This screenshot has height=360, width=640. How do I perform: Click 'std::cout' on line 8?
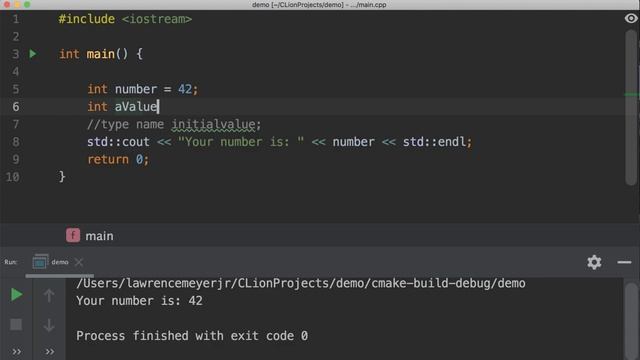[118, 142]
